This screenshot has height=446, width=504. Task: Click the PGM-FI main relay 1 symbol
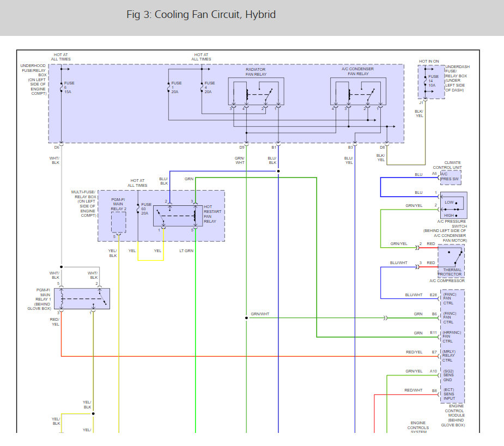[x=82, y=299]
